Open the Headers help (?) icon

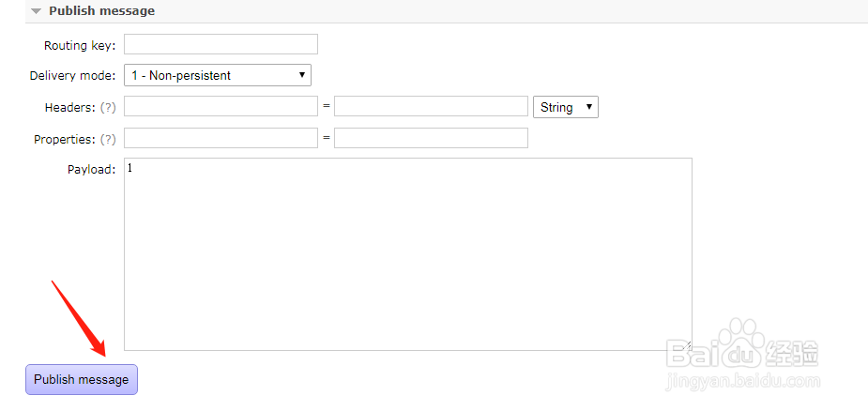pos(108,108)
